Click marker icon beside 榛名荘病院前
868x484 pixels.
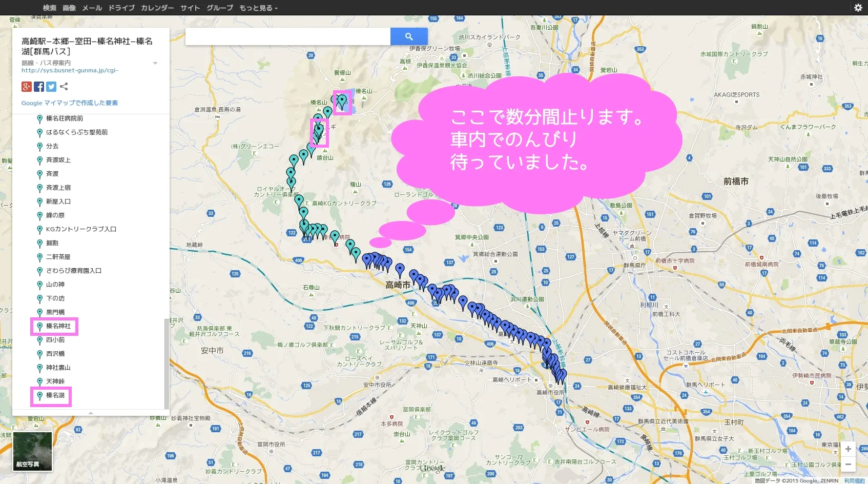pyautogui.click(x=39, y=119)
